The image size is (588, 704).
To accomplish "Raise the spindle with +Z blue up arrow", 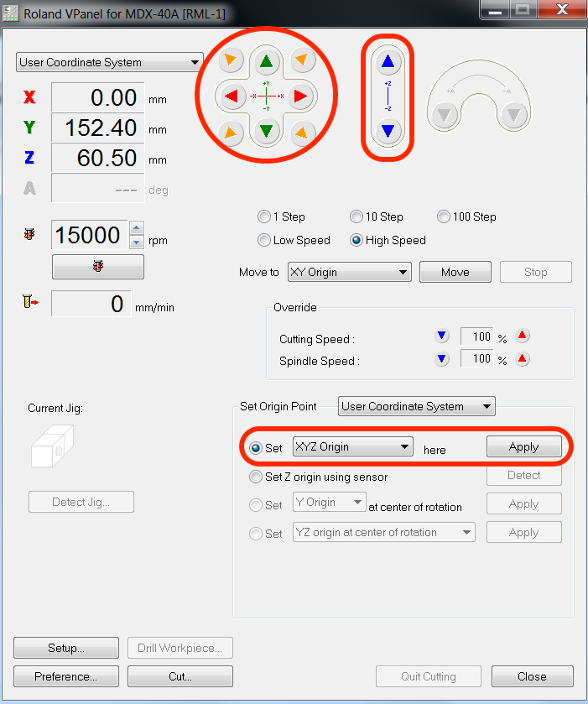I will (x=388, y=61).
